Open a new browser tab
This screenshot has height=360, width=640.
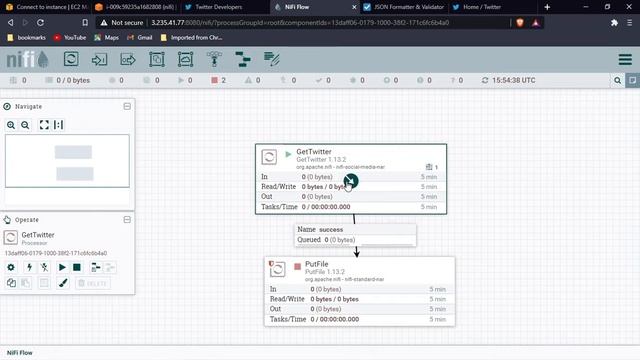[547, 7]
